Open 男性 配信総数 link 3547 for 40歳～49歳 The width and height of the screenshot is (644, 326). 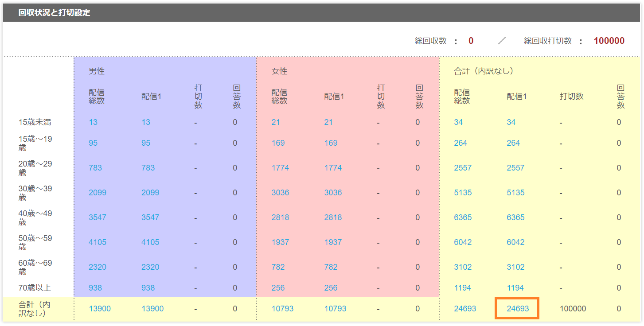coord(98,217)
